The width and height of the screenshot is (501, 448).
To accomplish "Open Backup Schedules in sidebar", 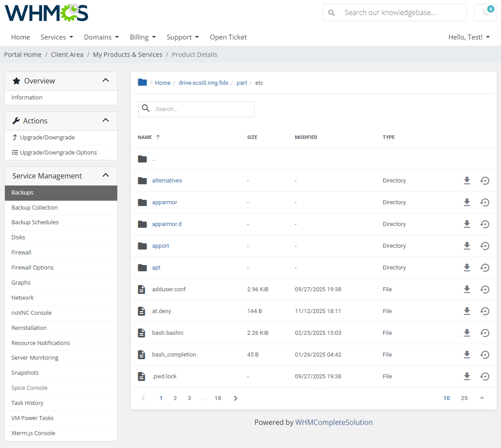I will click(61, 222).
